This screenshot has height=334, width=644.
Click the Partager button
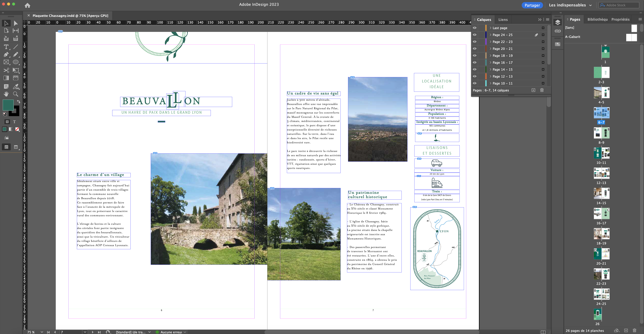coord(532,5)
